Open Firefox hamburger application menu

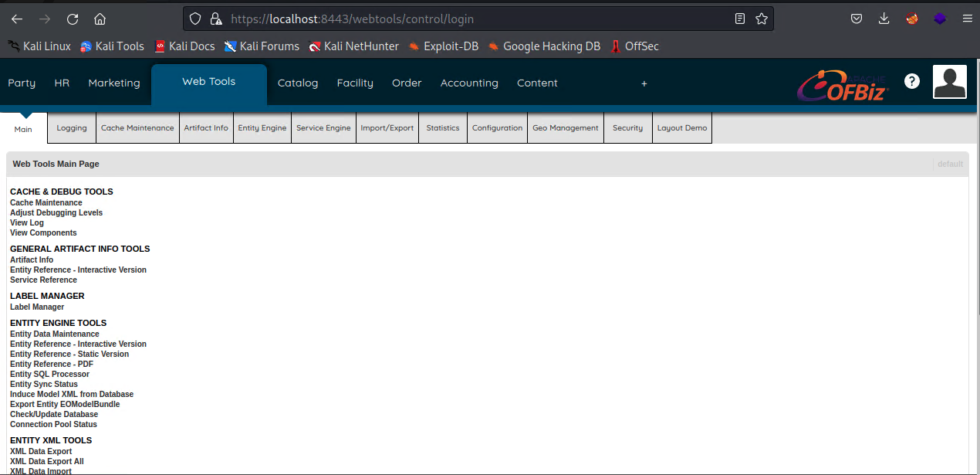click(967, 19)
